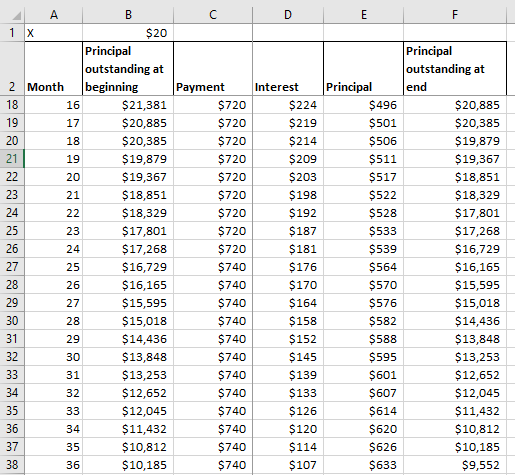Click beginning principal cell $12,652 in column B
This screenshot has height=475, width=515.
click(x=128, y=393)
